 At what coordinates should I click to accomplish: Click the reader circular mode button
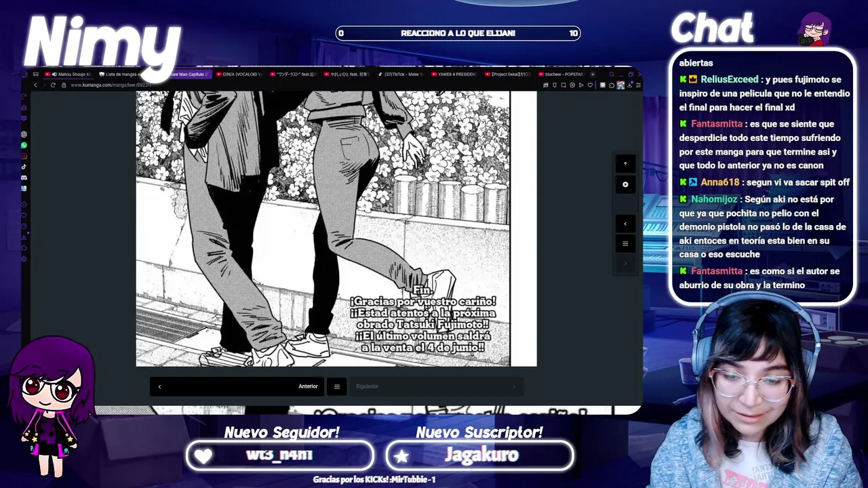tap(625, 184)
